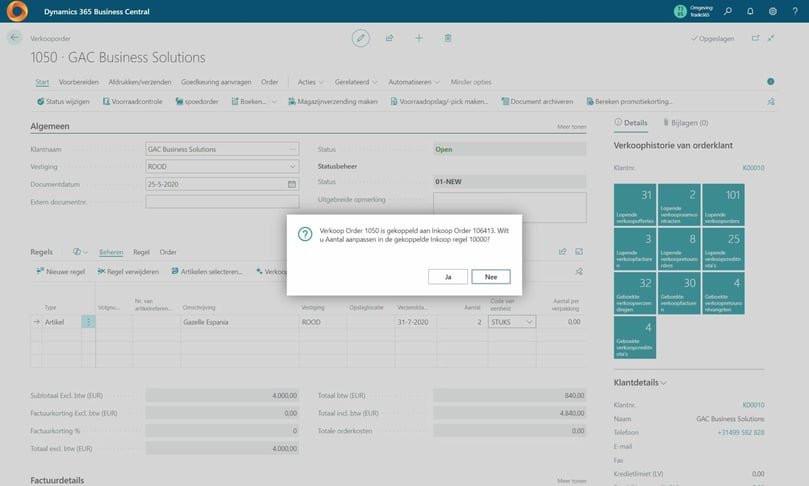Viewport: 809px width, 486px height.
Task: Click Nee in the dialog
Action: [x=491, y=277]
